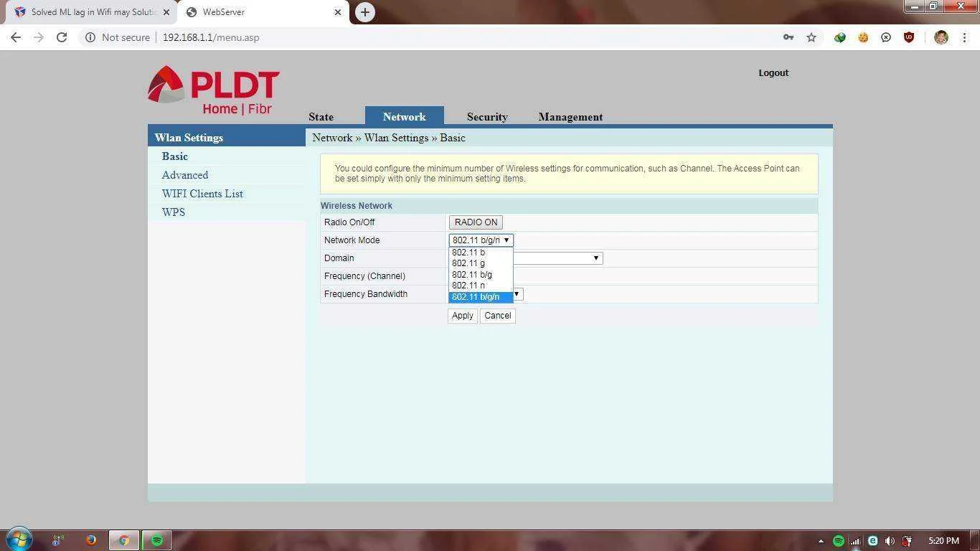View the WIFI Clients List

coord(202,194)
